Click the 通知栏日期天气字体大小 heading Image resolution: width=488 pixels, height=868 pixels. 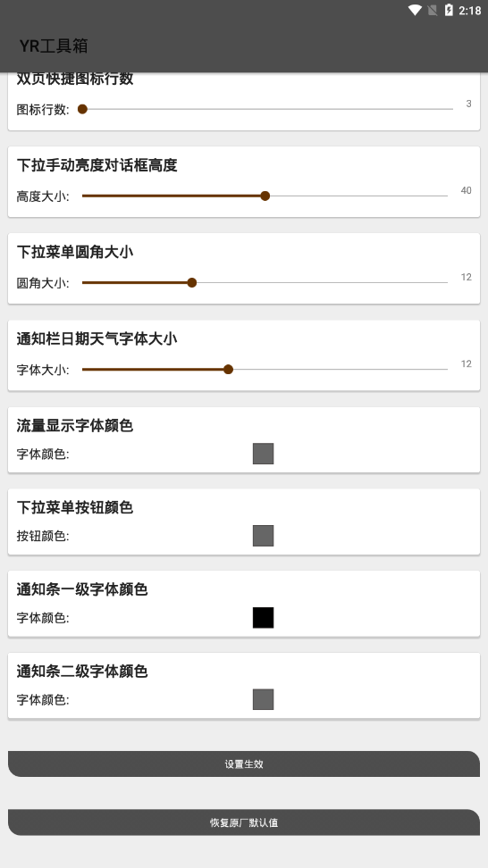tap(97, 338)
